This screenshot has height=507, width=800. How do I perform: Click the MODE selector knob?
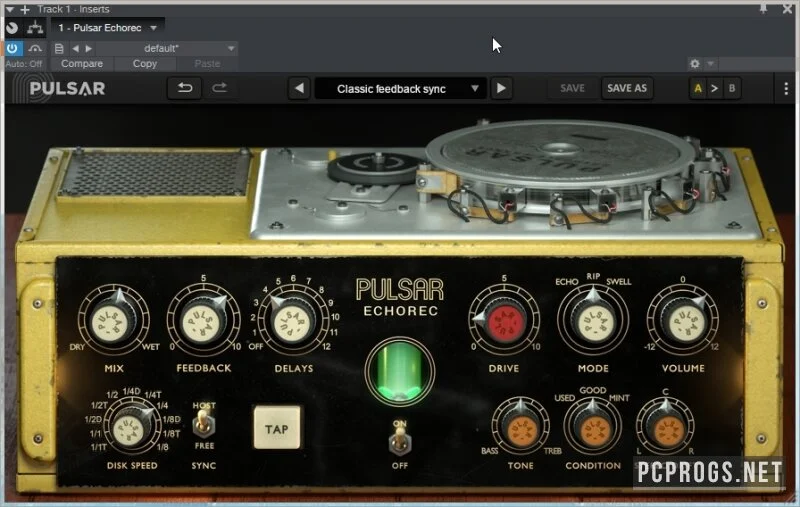click(592, 320)
